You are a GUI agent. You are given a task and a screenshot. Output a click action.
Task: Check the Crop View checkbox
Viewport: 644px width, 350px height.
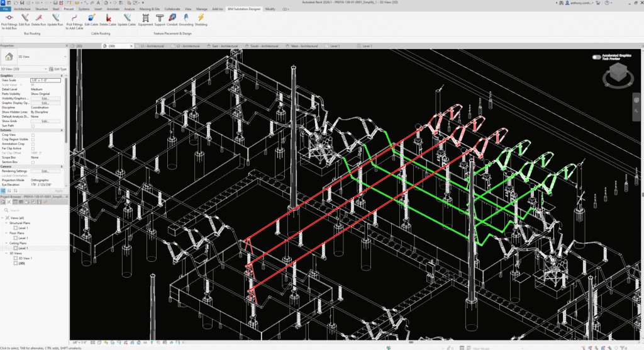pyautogui.click(x=33, y=135)
